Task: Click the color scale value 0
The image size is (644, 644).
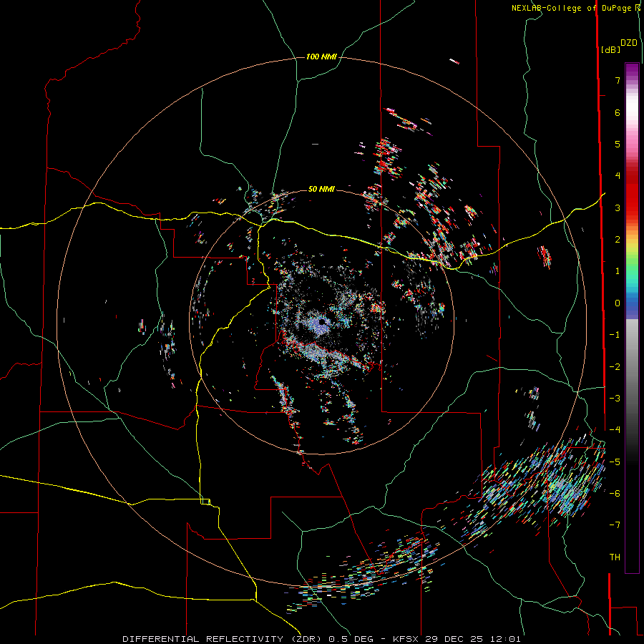Action: click(618, 303)
